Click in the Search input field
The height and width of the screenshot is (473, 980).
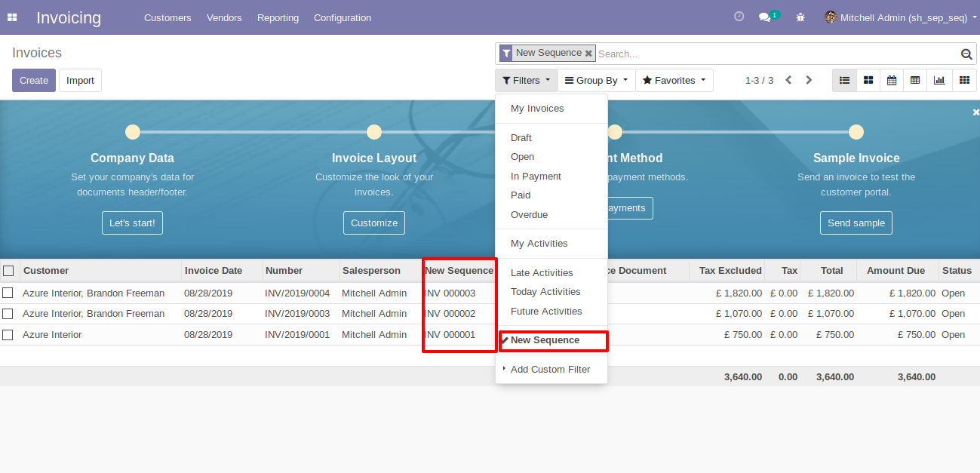point(777,54)
